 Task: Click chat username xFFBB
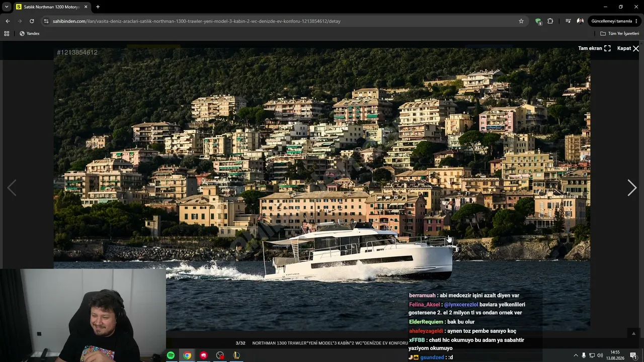[417, 340]
